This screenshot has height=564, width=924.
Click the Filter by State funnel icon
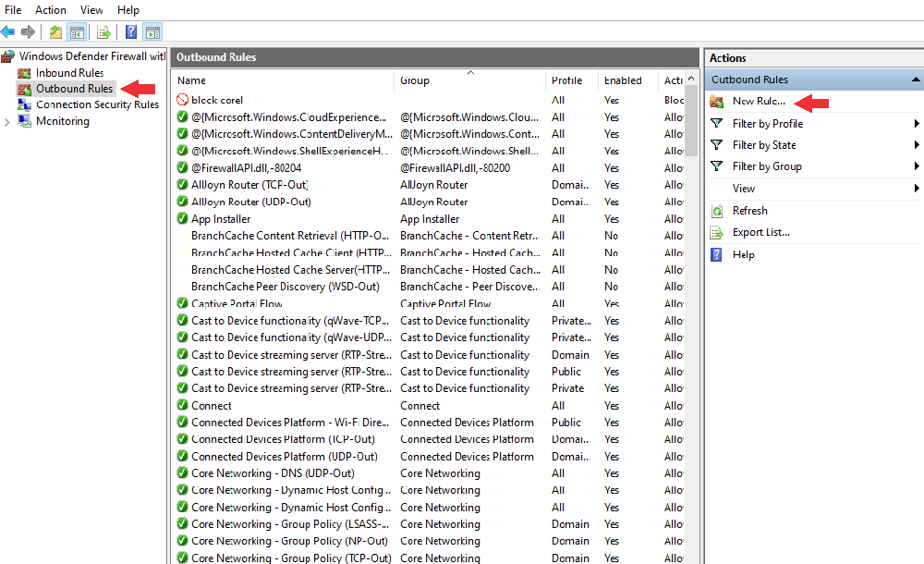(717, 144)
